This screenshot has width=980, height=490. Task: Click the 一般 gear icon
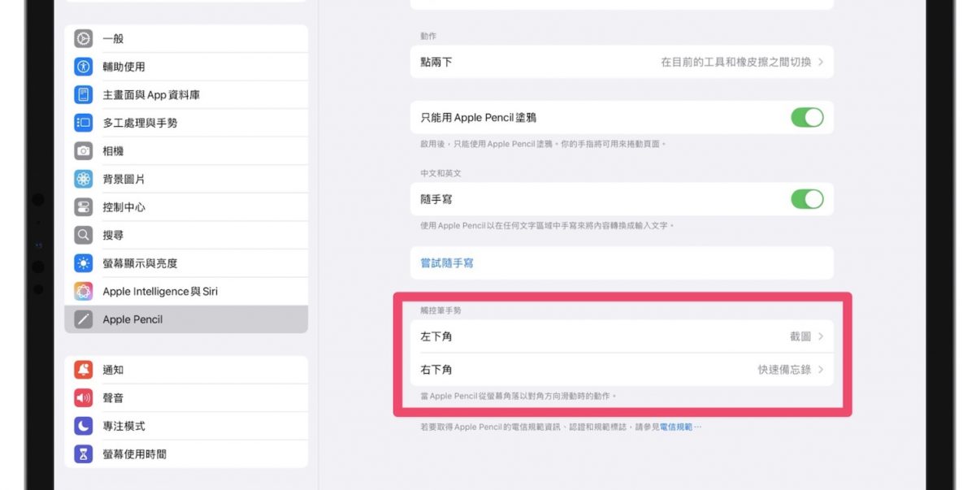pyautogui.click(x=84, y=39)
